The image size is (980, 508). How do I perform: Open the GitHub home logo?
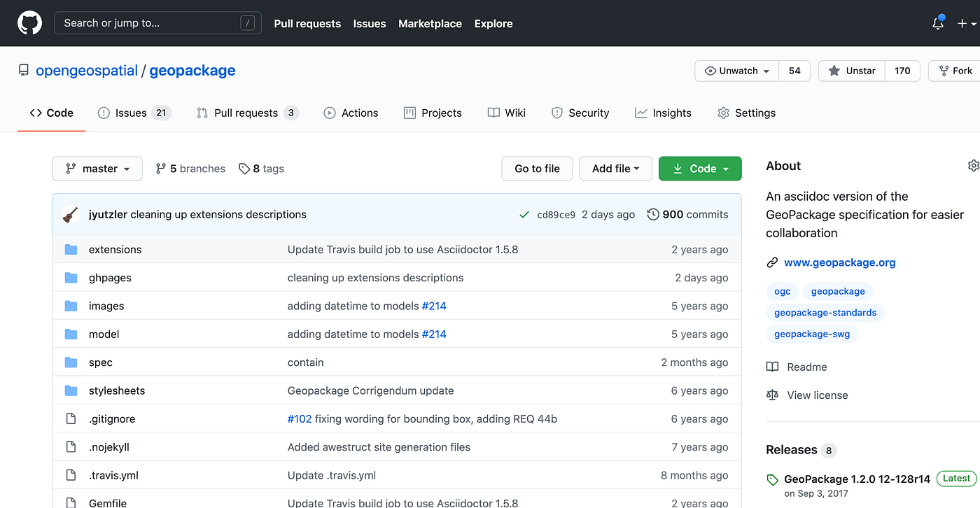point(29,23)
